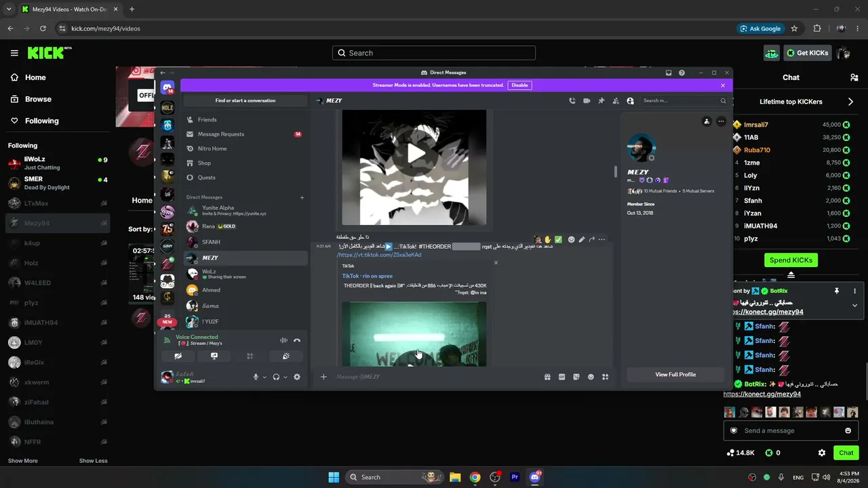Start a video call in Discord
Viewport: 868px width, 488px height.
click(587, 101)
